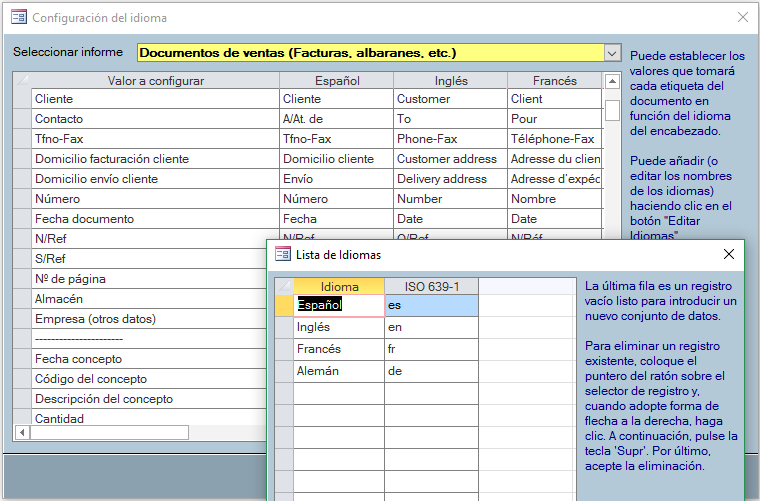Click the 'Customer address' English cell
The image size is (760, 501).
[x=449, y=159]
